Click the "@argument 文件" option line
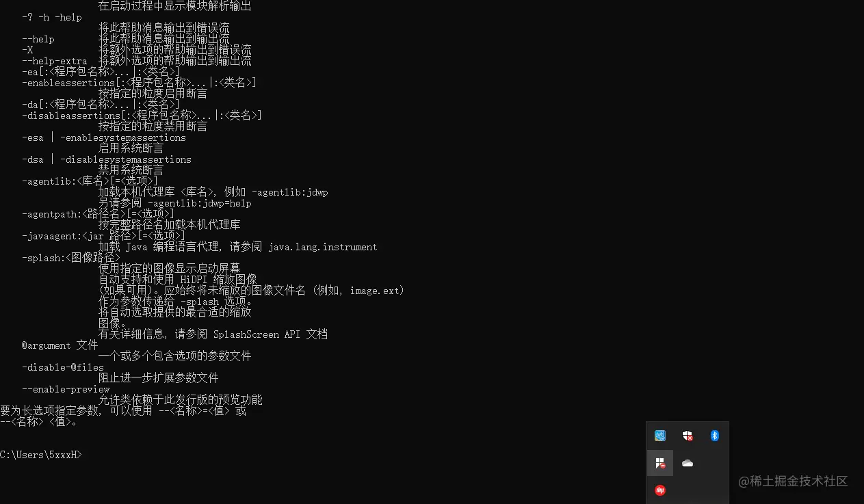This screenshot has width=864, height=504. 60,345
